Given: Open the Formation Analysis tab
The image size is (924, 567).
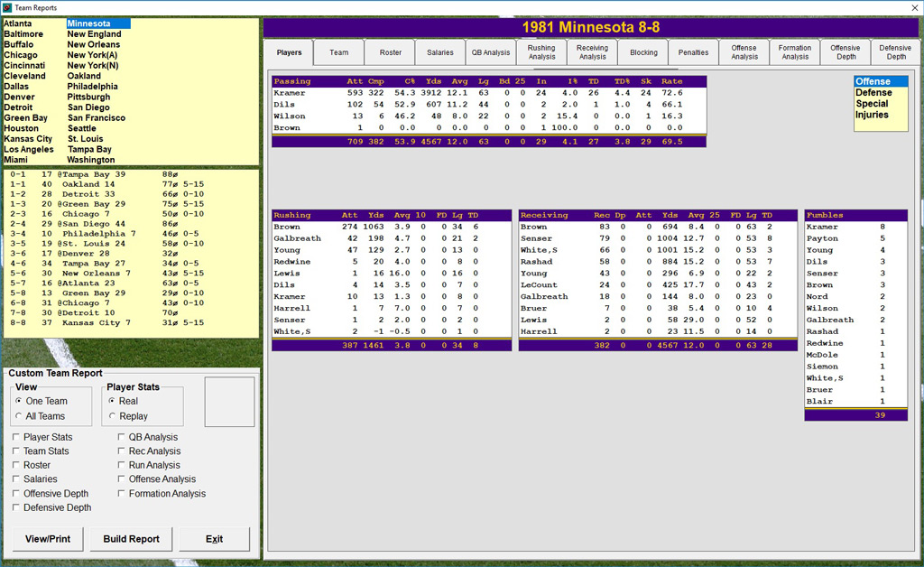Looking at the screenshot, I should [x=795, y=52].
